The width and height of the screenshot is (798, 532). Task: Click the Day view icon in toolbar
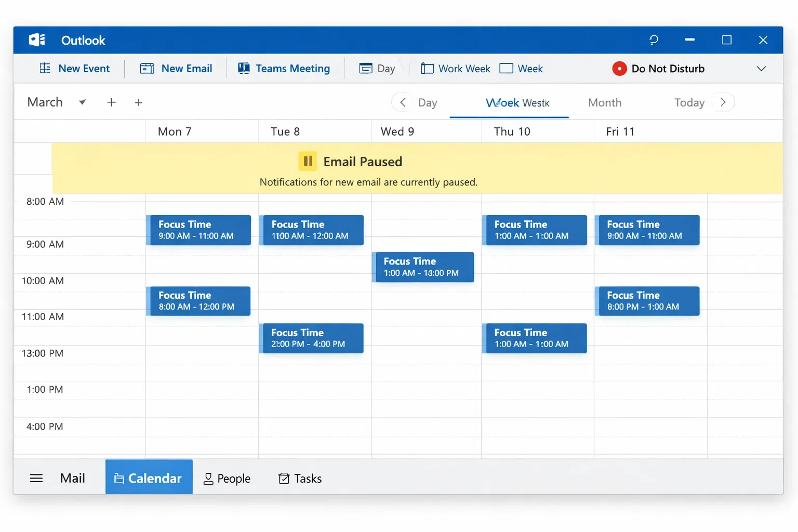[366, 68]
